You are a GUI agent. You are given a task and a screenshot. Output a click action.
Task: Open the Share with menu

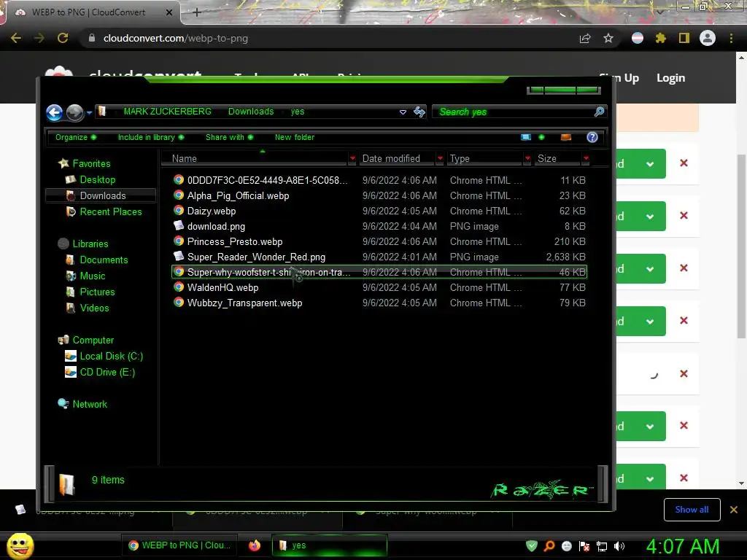(229, 137)
